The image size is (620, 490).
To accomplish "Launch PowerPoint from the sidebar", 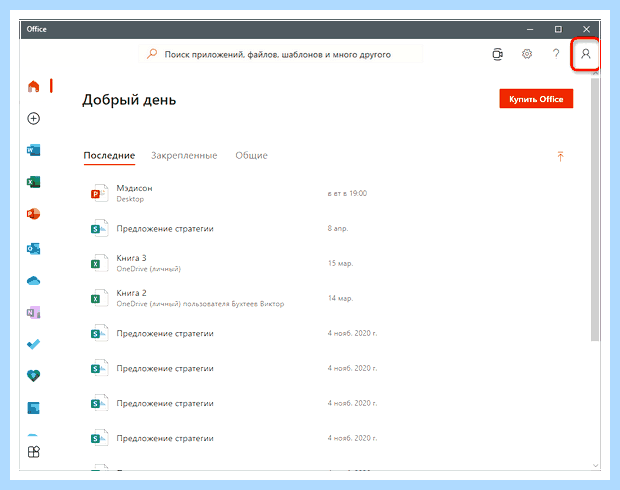I will (34, 214).
